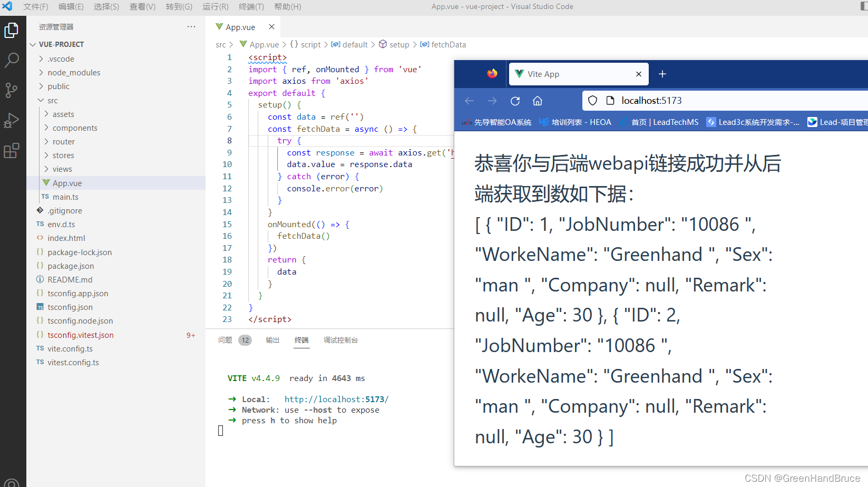Viewport: 868px width, 487px height.
Task: Expand the public folder
Action: [x=41, y=86]
